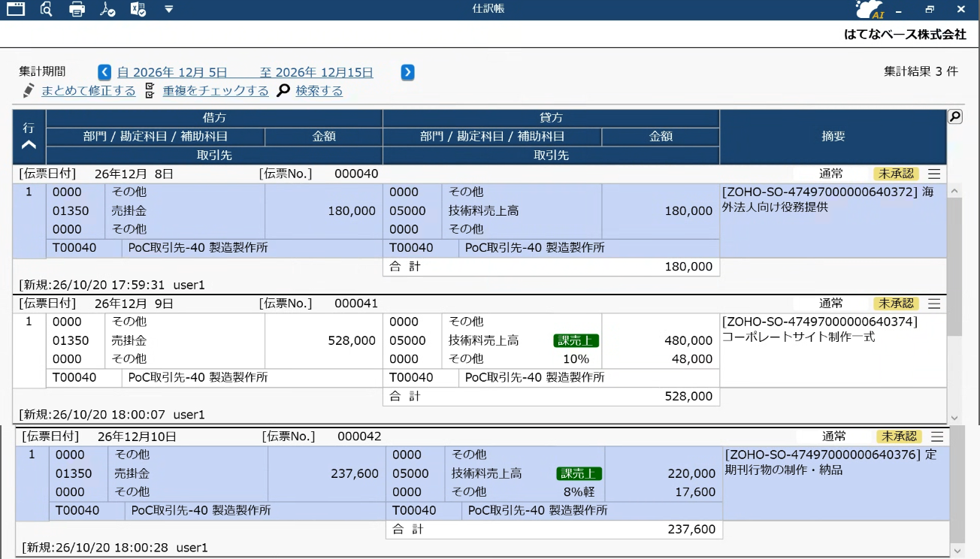Open hamburger menu for voucher 000041
980x559 pixels.
pyautogui.click(x=934, y=304)
